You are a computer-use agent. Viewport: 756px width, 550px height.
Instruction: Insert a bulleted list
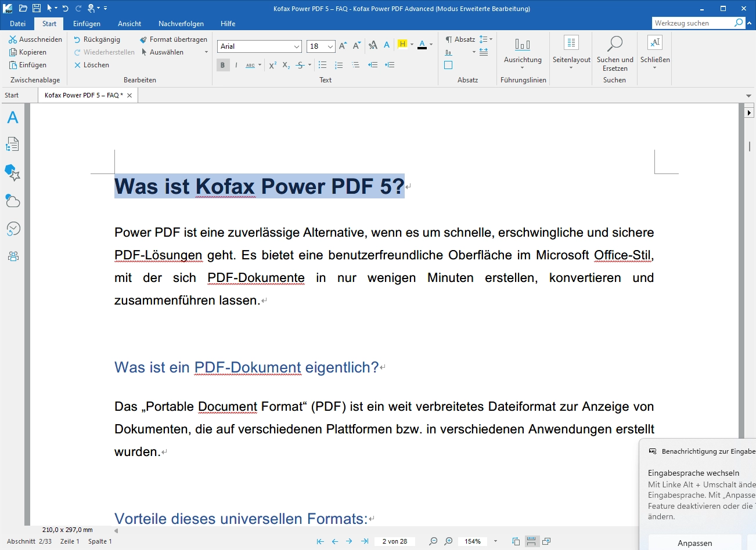click(x=323, y=65)
